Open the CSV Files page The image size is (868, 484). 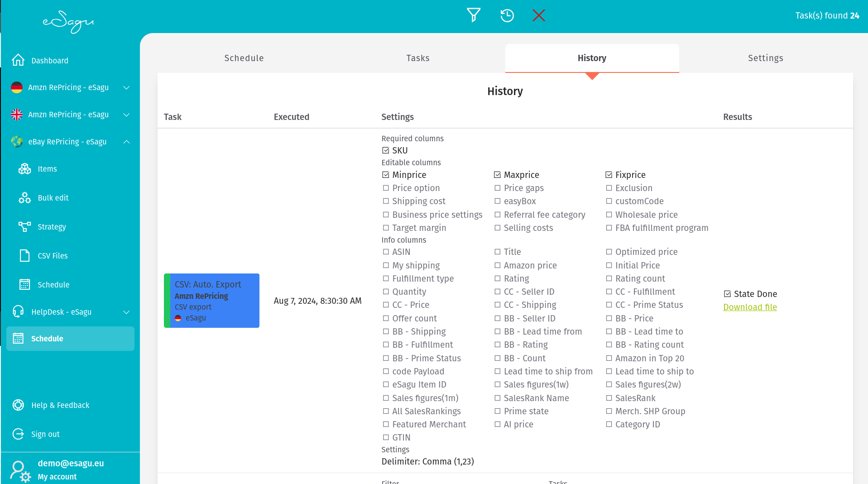click(53, 256)
